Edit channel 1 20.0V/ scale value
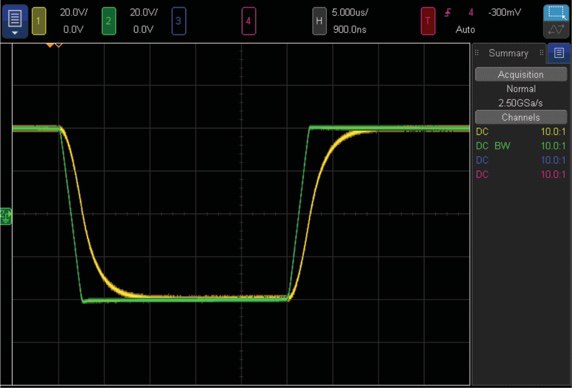The width and height of the screenshot is (572, 388). 74,12
